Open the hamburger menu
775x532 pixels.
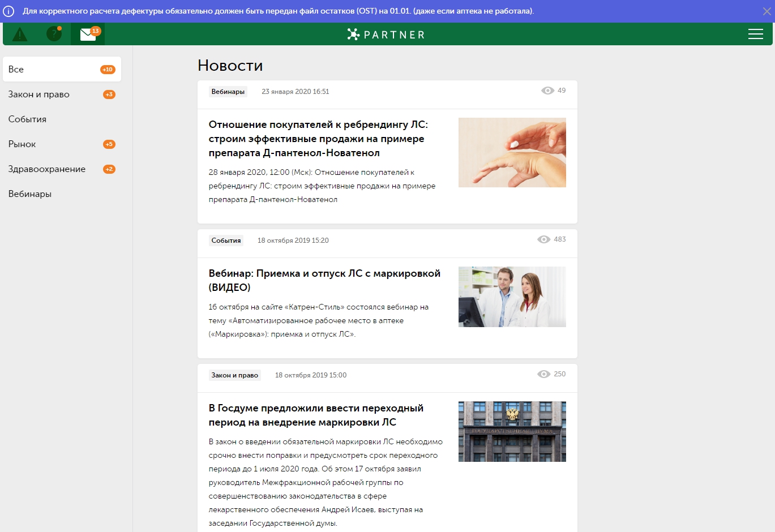pos(755,35)
